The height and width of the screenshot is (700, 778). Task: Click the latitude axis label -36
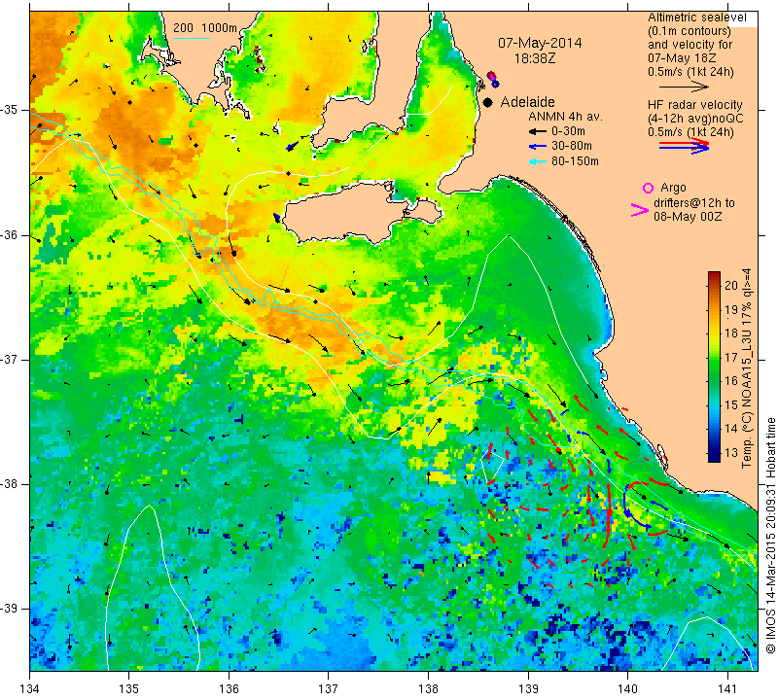coord(11,234)
